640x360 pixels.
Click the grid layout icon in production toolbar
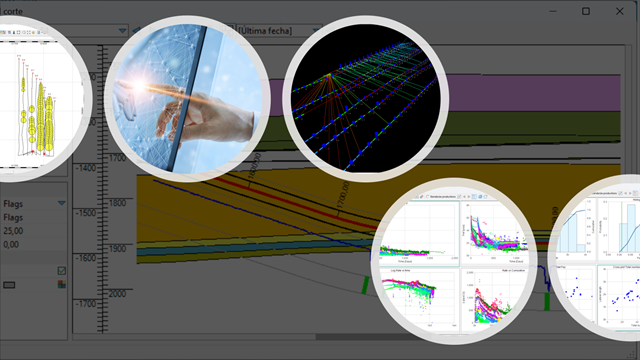tap(474, 197)
